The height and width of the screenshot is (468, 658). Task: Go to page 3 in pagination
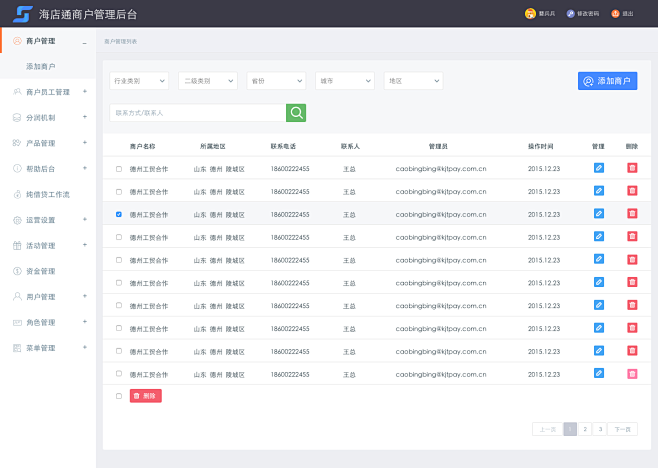coord(600,429)
